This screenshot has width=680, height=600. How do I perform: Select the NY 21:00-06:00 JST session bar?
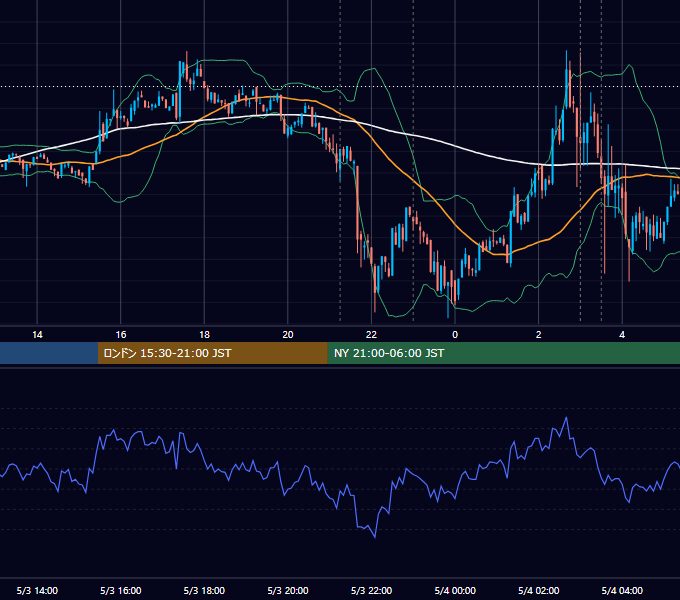pos(503,353)
